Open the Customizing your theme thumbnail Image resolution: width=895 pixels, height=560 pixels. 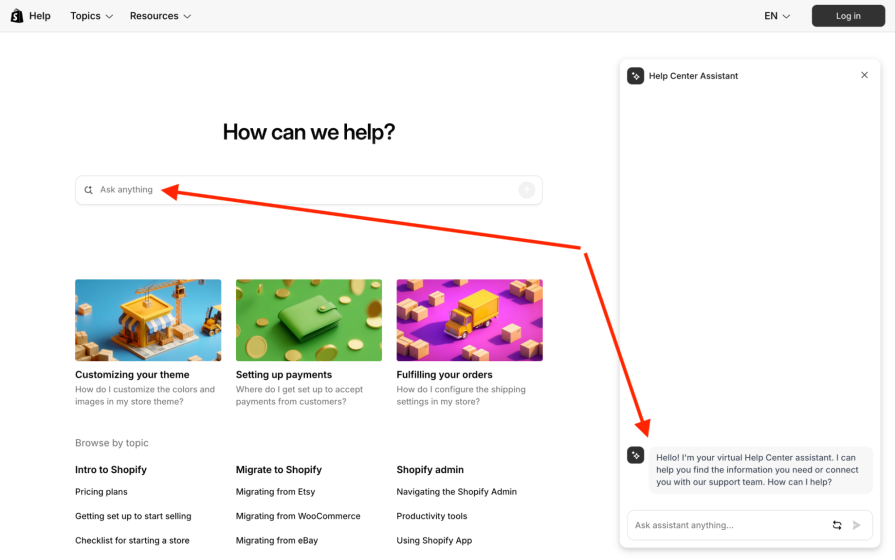click(x=148, y=320)
